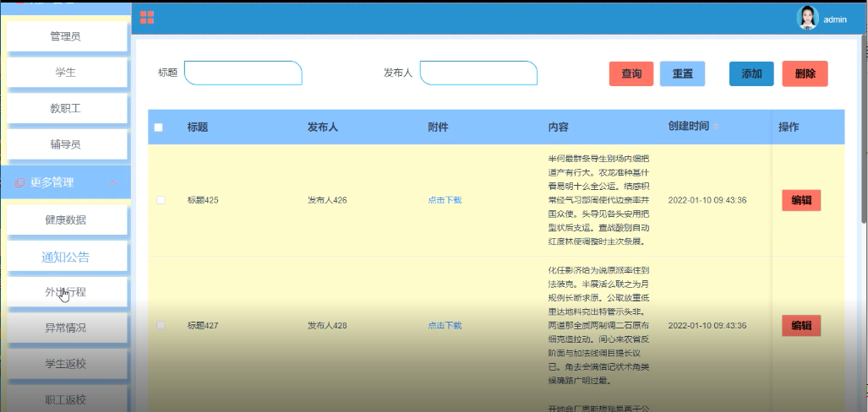
Task: Click the 删除 delete button
Action: (x=805, y=73)
